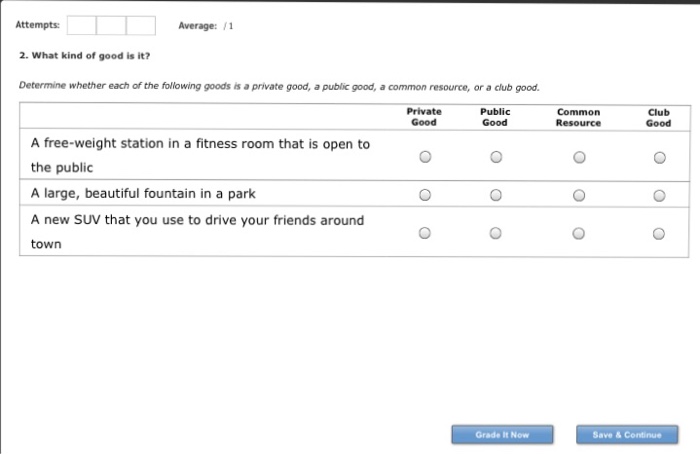700x454 pixels.
Task: Choose Club Good for the new SUV
Action: click(x=658, y=234)
